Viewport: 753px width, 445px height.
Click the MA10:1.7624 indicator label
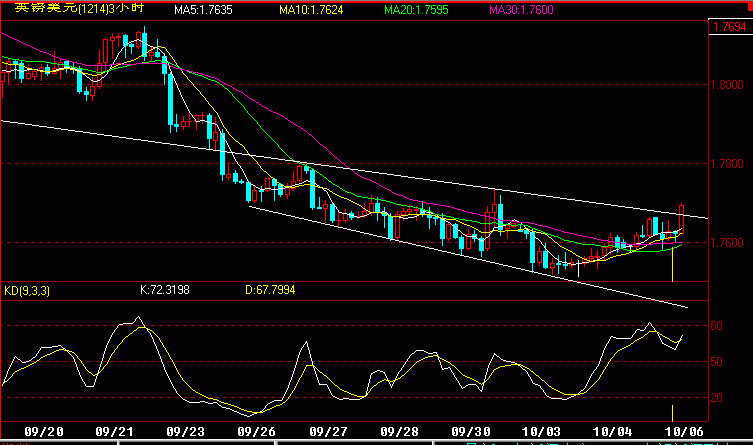click(x=311, y=10)
